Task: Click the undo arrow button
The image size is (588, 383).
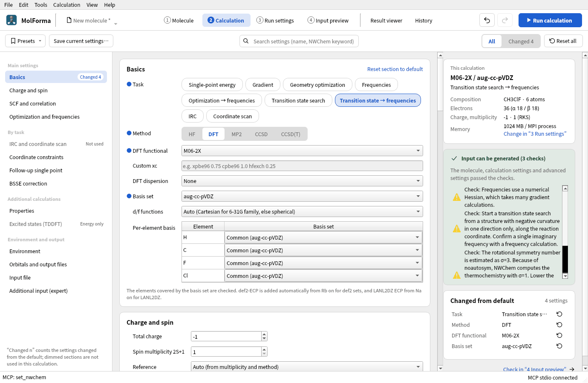Action: coord(487,20)
